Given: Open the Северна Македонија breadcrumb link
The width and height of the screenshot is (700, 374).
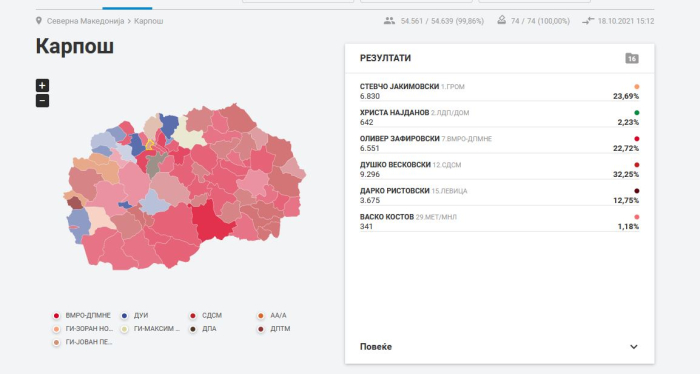Looking at the screenshot, I should [x=85, y=21].
